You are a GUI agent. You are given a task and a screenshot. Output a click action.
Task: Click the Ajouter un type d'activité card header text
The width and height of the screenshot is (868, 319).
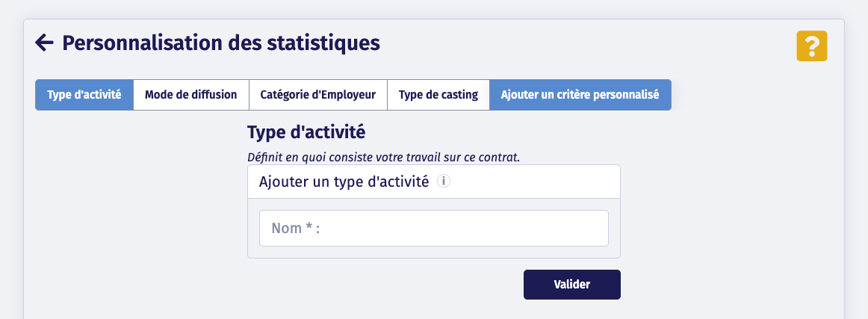344,182
